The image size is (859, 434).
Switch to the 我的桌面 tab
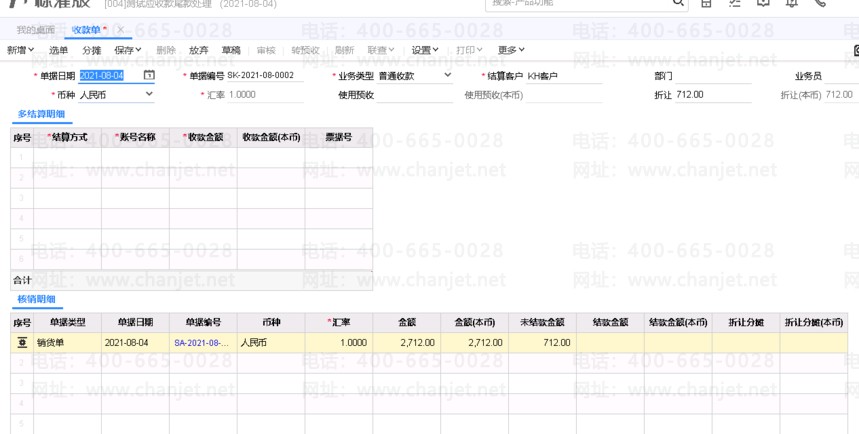tap(35, 30)
